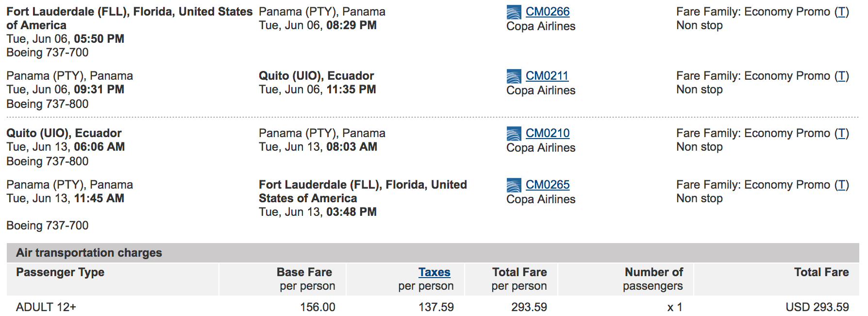Click fare class T link for CM0211 flight
This screenshot has width=868, height=316.
click(841, 76)
